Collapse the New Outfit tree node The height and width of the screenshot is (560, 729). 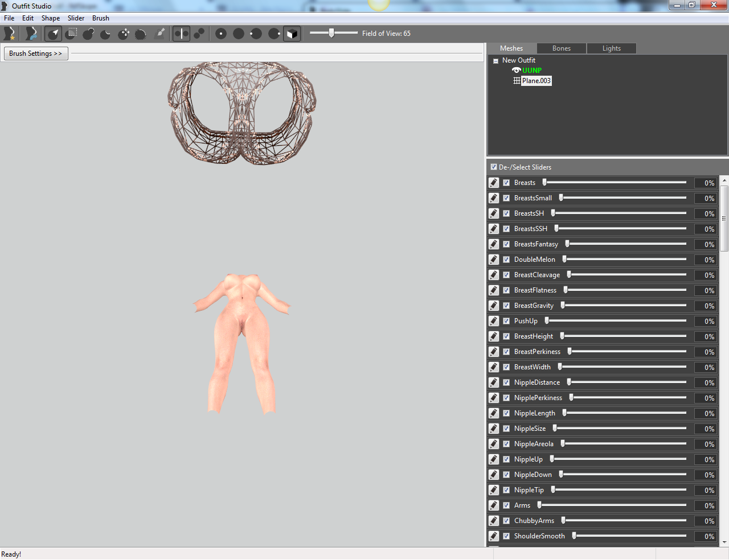495,61
